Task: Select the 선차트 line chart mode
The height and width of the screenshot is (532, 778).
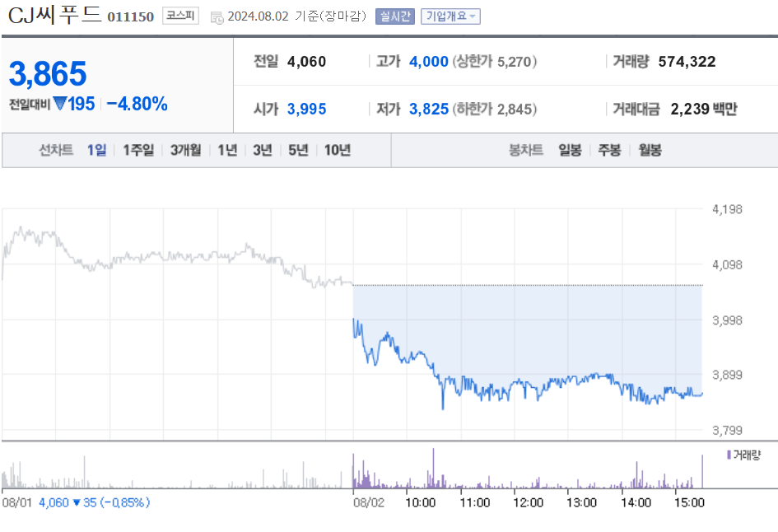Action: (x=55, y=151)
